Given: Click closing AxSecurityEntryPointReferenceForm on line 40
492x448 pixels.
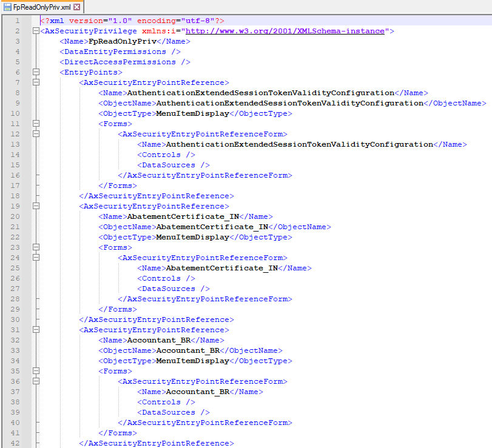Looking at the screenshot, I should tap(205, 423).
